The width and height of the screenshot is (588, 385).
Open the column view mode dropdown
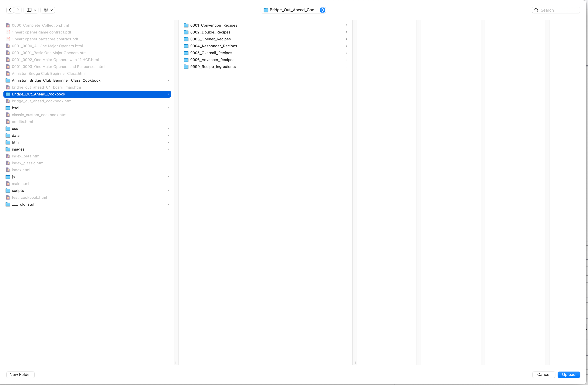point(31,10)
